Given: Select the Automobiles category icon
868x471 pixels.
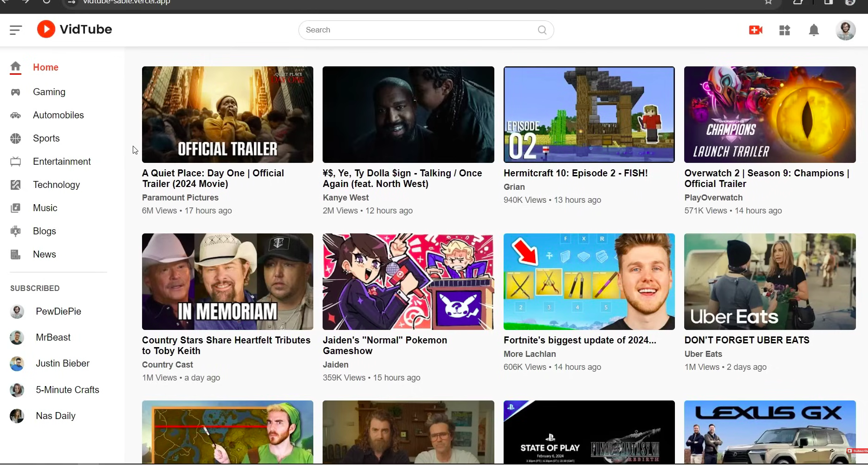Looking at the screenshot, I should click(16, 115).
